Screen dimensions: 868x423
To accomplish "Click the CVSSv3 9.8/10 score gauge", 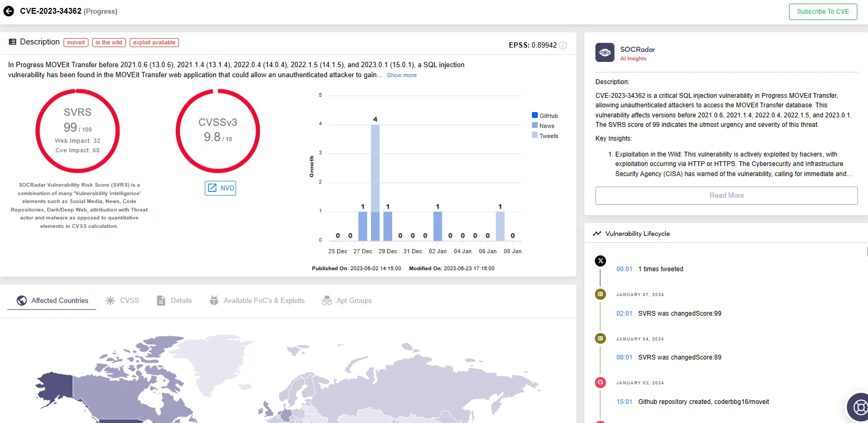I will pyautogui.click(x=218, y=131).
